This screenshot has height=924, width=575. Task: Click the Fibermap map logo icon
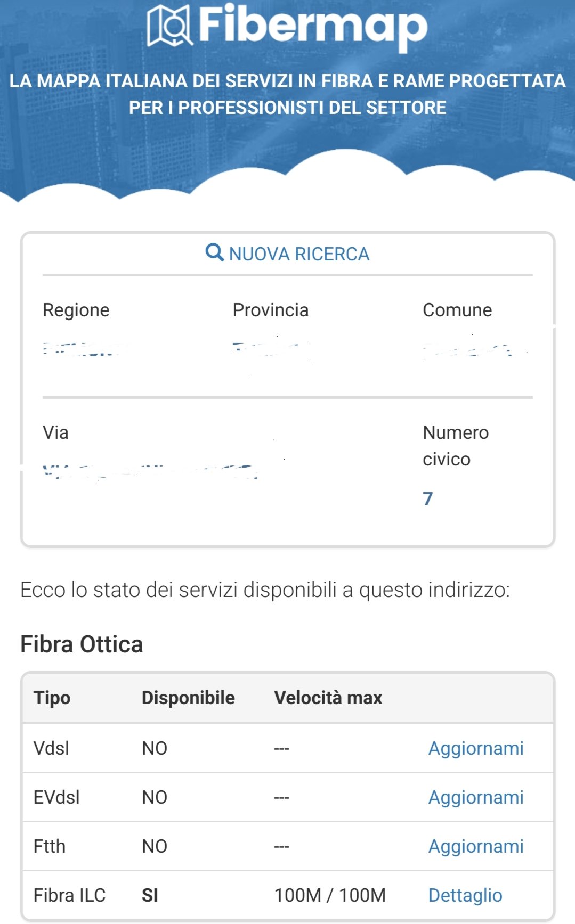coord(169,25)
